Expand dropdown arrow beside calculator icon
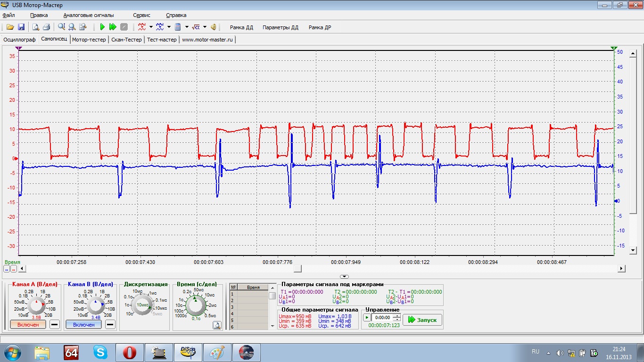Image resolution: width=644 pixels, height=362 pixels. click(187, 27)
